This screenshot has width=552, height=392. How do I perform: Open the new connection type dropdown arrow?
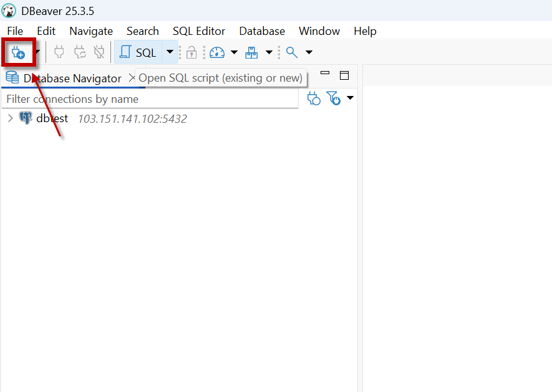click(x=37, y=53)
